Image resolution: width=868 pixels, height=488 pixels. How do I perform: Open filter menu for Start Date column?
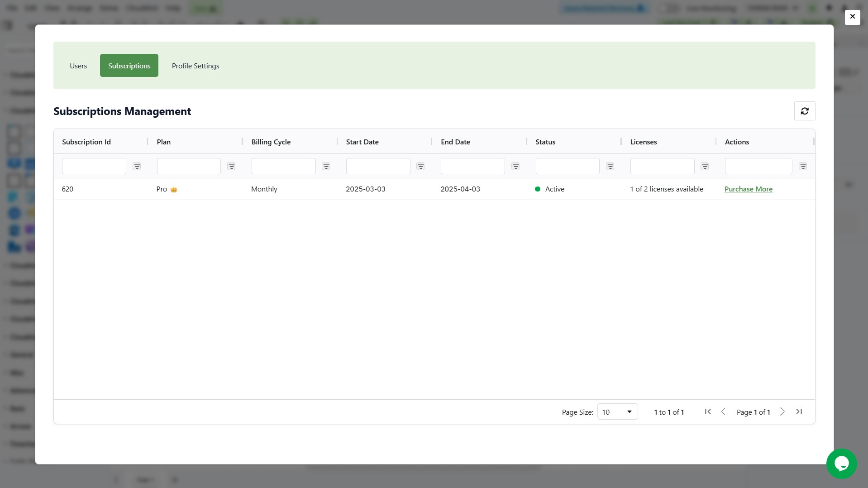pos(420,167)
